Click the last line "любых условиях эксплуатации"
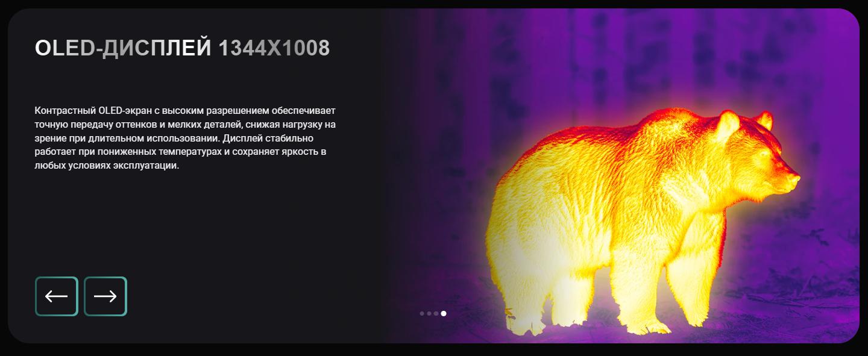 point(107,166)
